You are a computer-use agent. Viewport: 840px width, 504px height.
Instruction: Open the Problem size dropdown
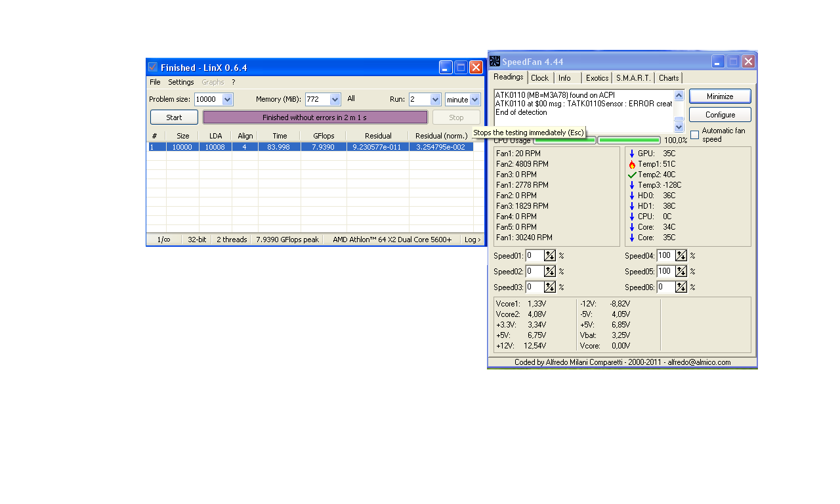point(227,100)
